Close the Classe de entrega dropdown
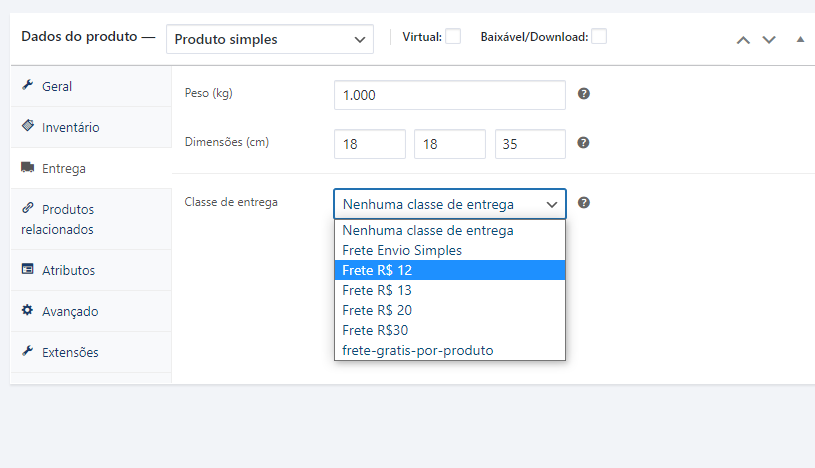 point(450,204)
